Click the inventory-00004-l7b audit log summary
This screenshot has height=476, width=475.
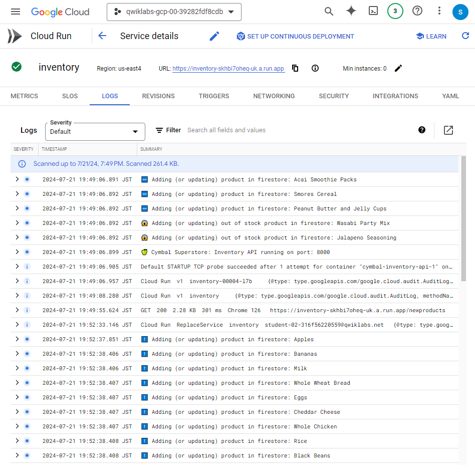297,281
